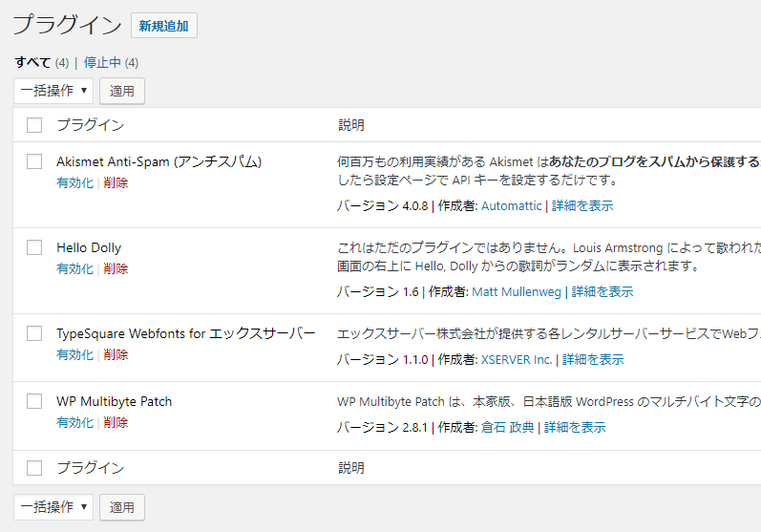Open the top 一括操作 dropdown
The height and width of the screenshot is (532, 761).
pos(53,92)
